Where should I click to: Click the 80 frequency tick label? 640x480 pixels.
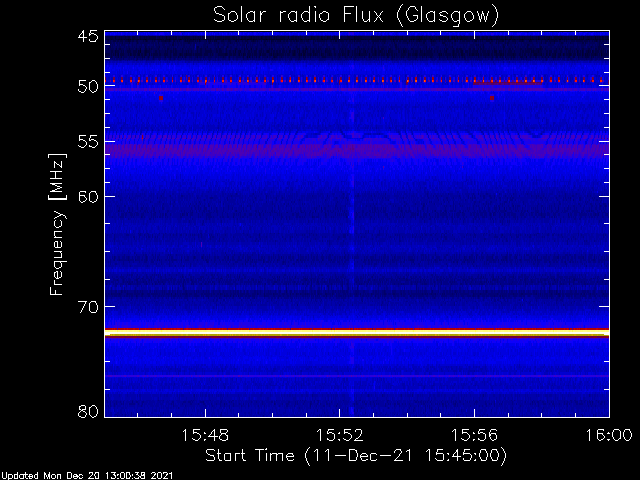pyautogui.click(x=88, y=411)
